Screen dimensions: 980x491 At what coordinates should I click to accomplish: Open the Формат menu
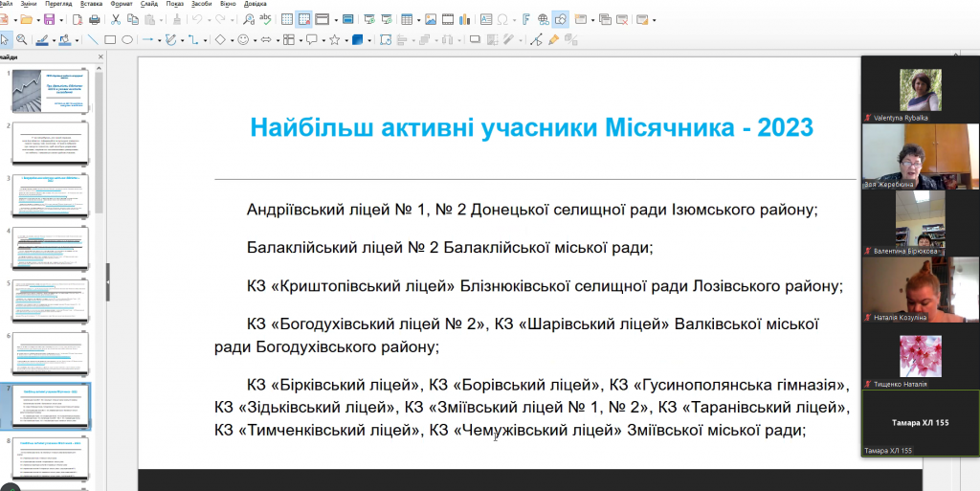coord(122,4)
